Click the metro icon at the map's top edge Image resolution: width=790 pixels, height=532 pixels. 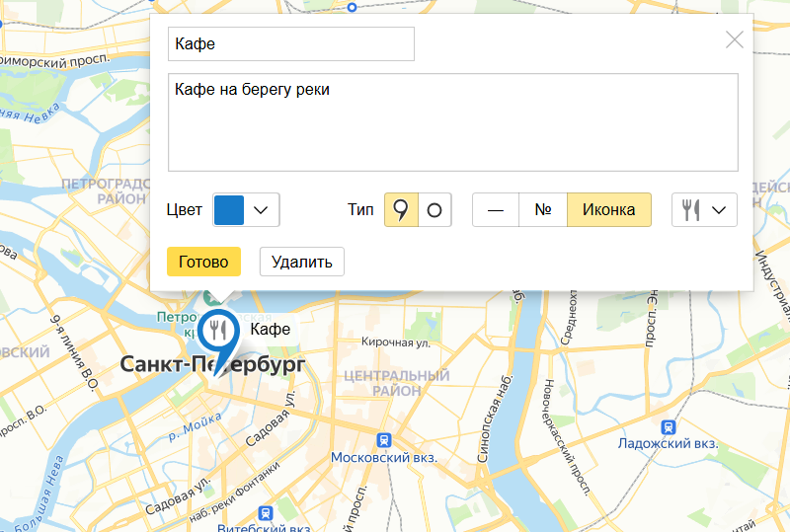pos(352,6)
